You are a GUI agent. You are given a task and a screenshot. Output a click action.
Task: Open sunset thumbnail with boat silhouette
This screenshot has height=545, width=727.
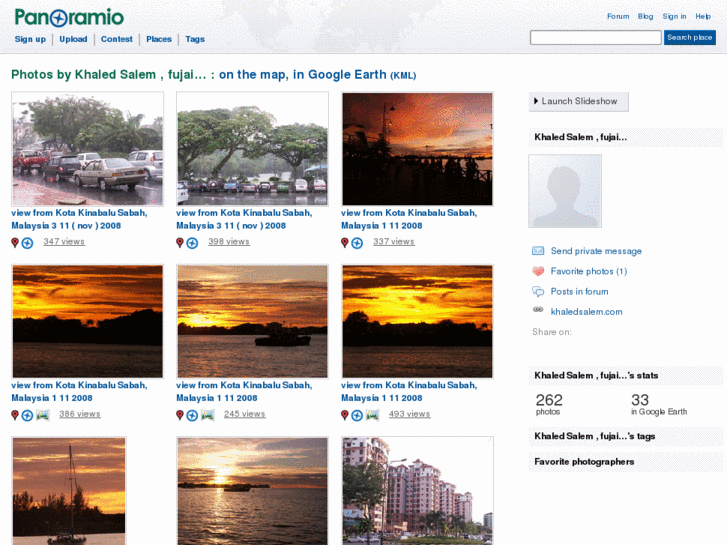click(x=252, y=321)
